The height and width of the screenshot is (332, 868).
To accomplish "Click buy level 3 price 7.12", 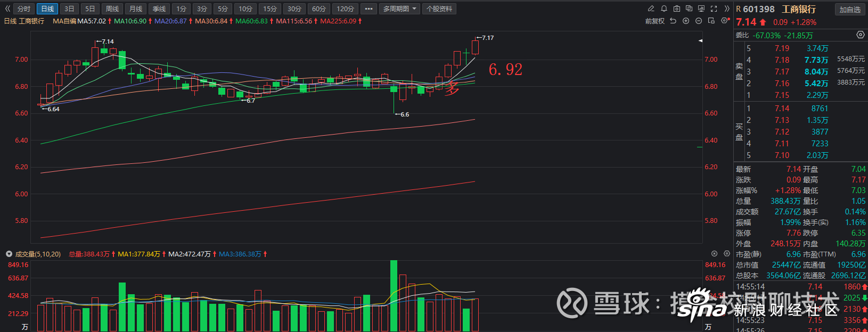I will pos(782,132).
